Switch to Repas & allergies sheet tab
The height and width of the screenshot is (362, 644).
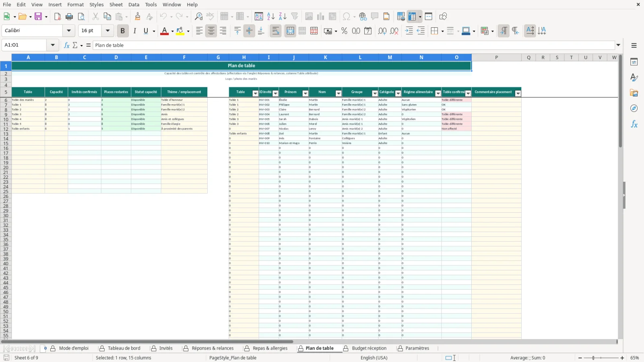pos(270,348)
